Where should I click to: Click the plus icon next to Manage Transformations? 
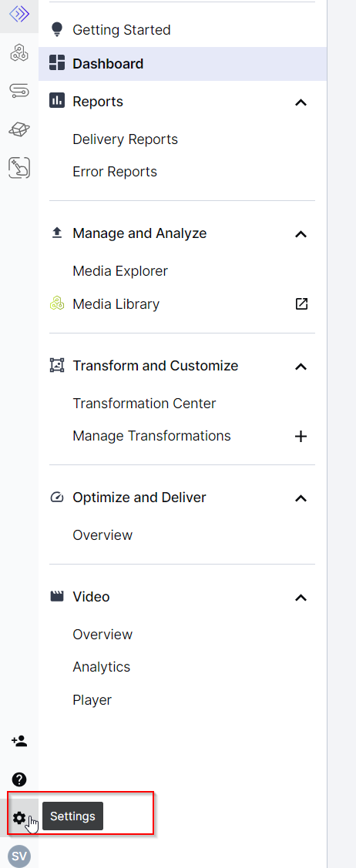[x=301, y=436]
